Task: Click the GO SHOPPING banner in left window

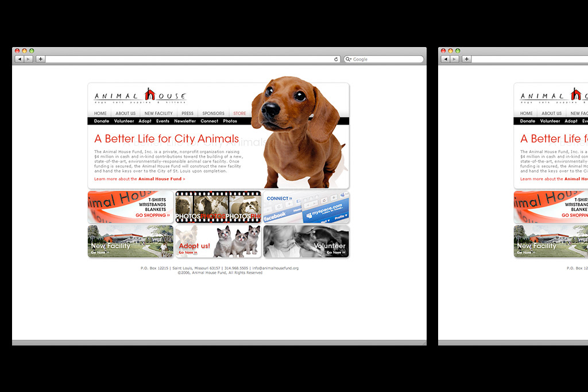Action: point(130,207)
